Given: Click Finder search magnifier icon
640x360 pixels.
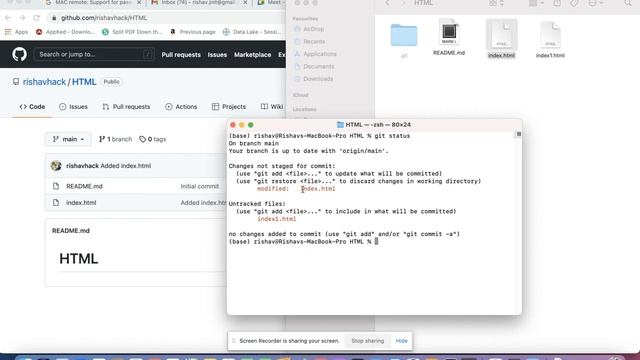Looking at the screenshot, I should (x=628, y=3).
